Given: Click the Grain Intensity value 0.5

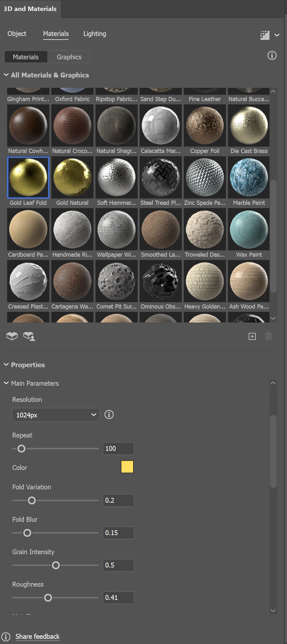Looking at the screenshot, I should pos(119,565).
